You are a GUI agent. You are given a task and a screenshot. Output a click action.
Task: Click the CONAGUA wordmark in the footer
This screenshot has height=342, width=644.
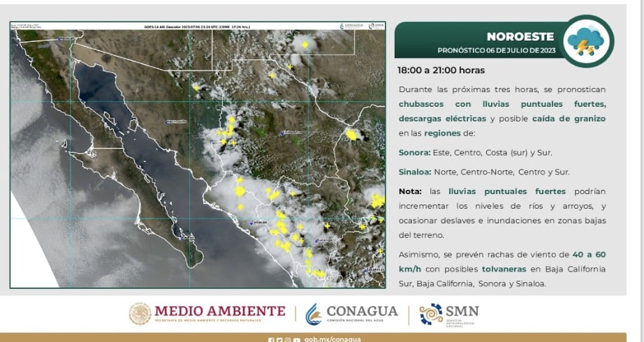[362, 311]
